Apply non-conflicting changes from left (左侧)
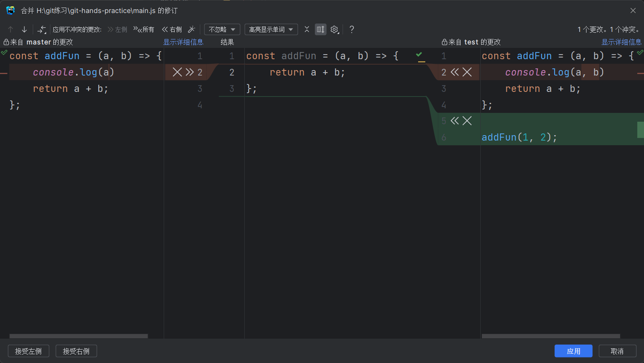The image size is (644, 363). (117, 29)
